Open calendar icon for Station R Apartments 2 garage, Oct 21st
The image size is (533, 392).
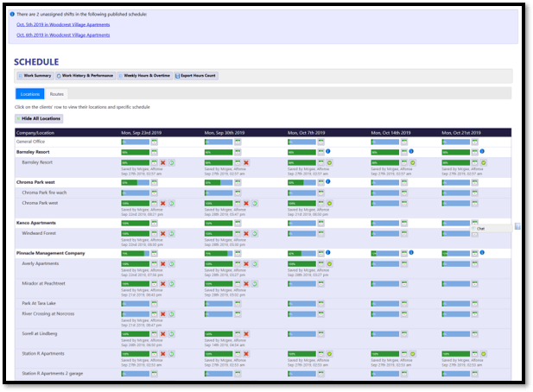point(475,374)
